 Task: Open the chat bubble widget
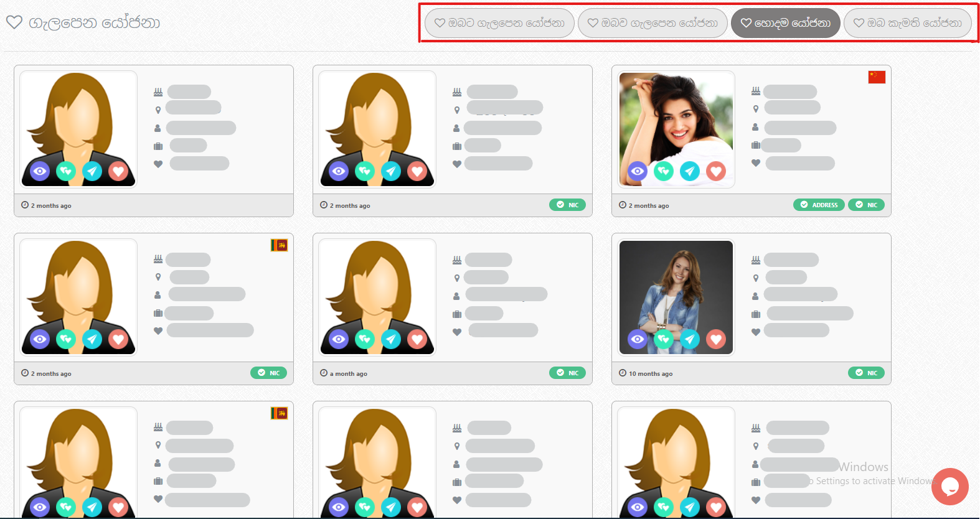949,487
